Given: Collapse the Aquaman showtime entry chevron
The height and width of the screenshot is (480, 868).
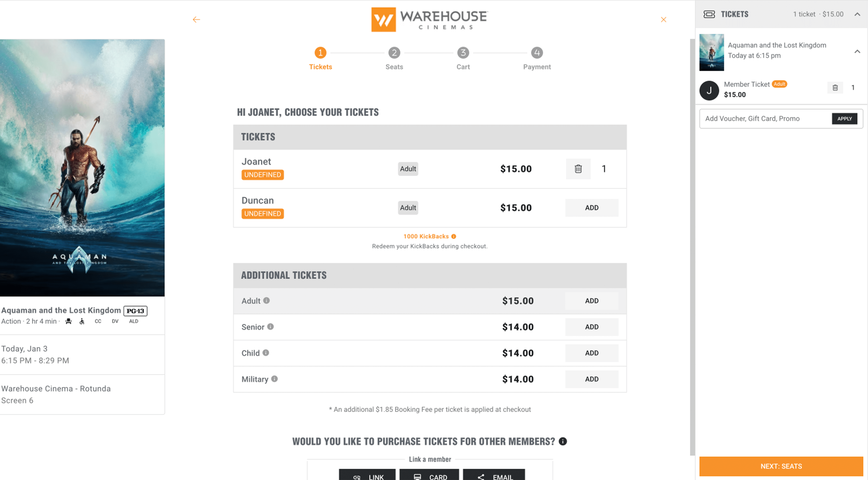Looking at the screenshot, I should click(857, 51).
